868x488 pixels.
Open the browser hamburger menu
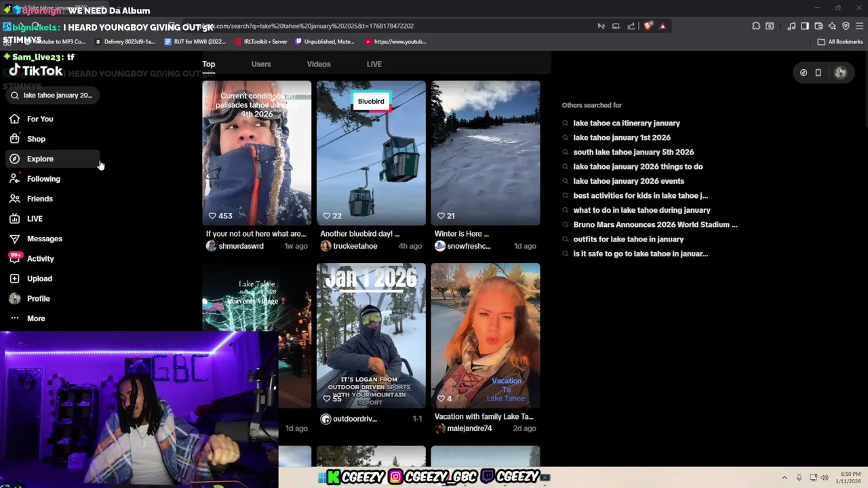[x=859, y=26]
